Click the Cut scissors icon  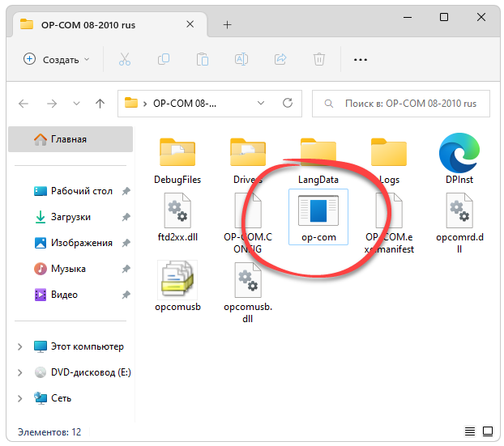pos(125,59)
